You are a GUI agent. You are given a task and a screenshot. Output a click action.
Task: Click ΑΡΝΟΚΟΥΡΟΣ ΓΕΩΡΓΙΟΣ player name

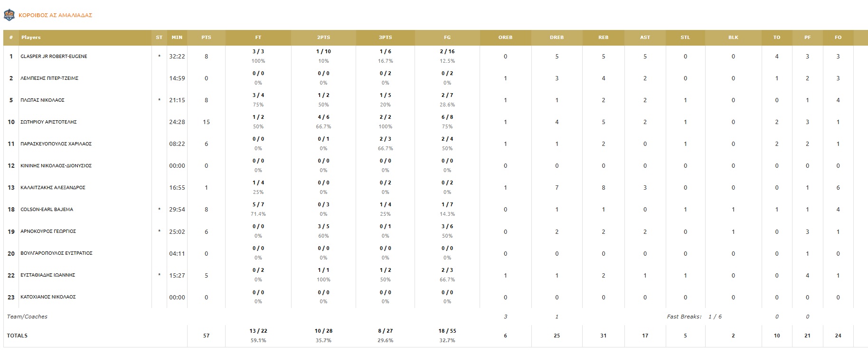pyautogui.click(x=48, y=231)
